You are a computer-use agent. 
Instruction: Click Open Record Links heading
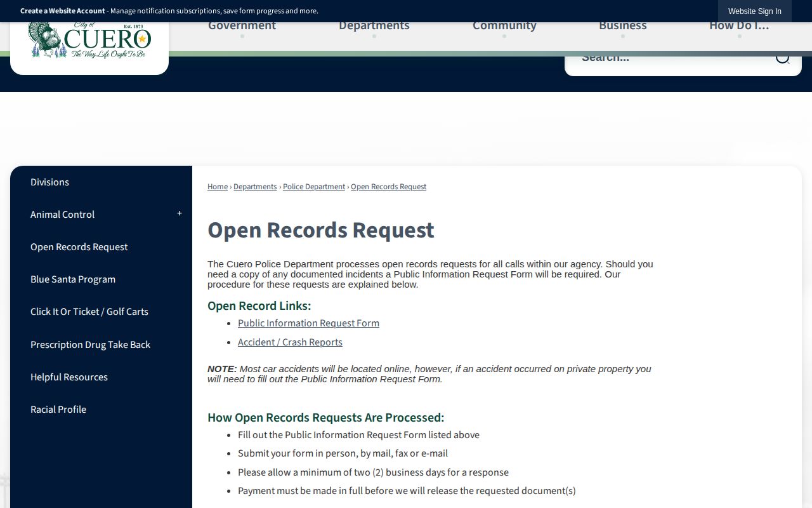click(259, 306)
